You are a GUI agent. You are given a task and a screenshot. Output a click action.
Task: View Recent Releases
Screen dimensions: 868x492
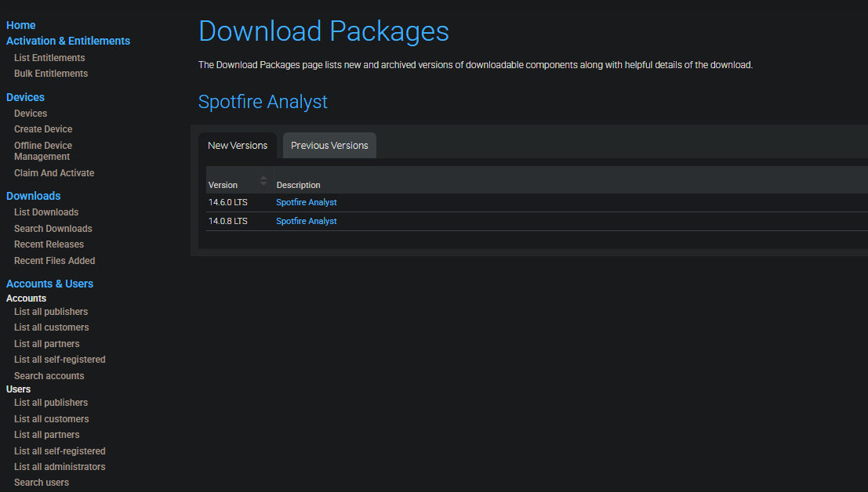pos(49,244)
